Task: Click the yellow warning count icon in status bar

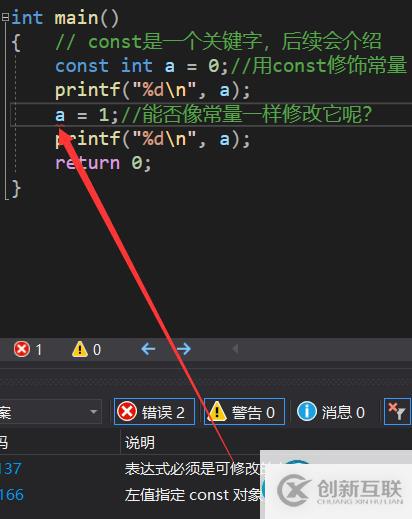Action: pyautogui.click(x=80, y=349)
